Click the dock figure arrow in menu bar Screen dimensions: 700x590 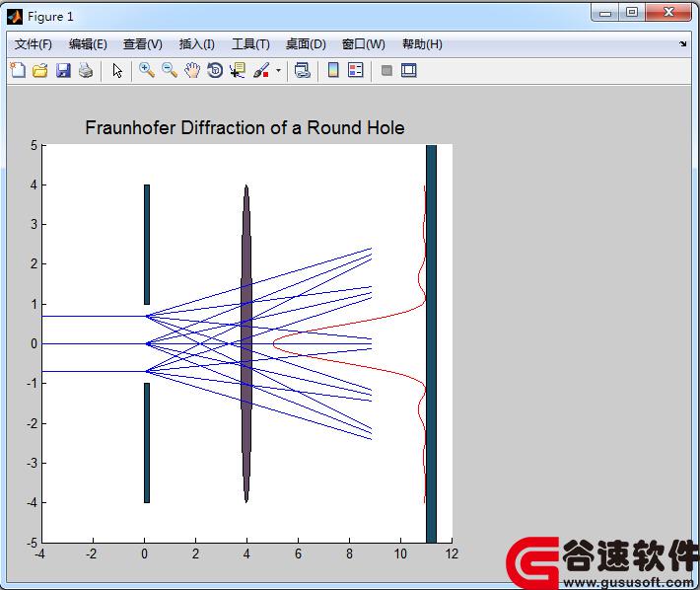coord(682,43)
